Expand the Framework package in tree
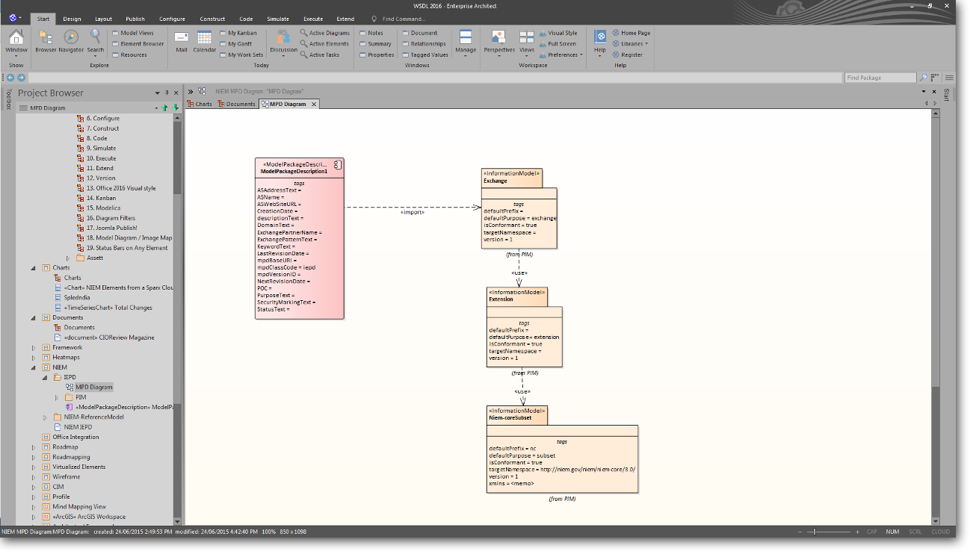The height and width of the screenshot is (560, 979). point(34,348)
